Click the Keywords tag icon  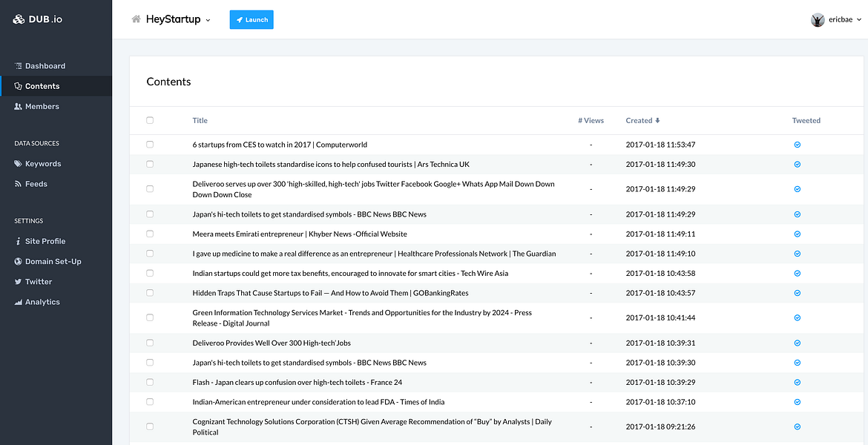pyautogui.click(x=19, y=164)
